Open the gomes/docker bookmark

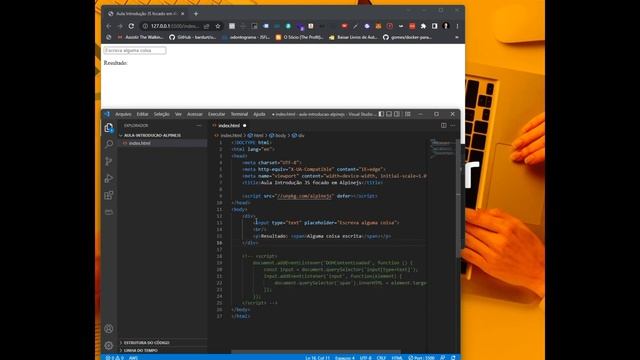(x=407, y=37)
